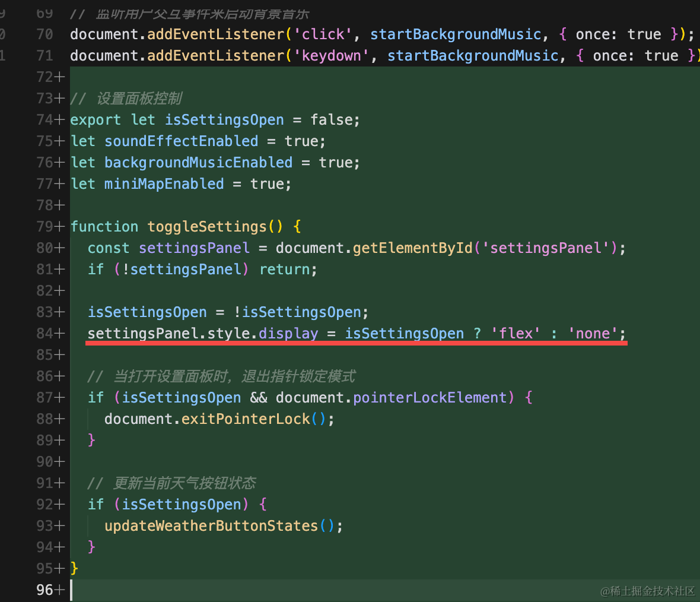Click getElementById on line 80
The height and width of the screenshot is (602, 700).
pyautogui.click(x=412, y=248)
